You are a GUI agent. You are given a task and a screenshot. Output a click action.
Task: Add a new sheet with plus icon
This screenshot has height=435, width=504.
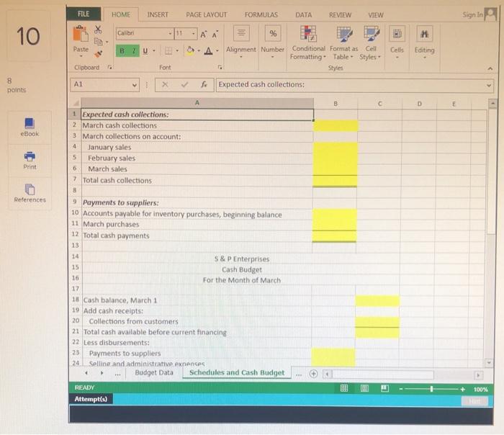point(313,374)
